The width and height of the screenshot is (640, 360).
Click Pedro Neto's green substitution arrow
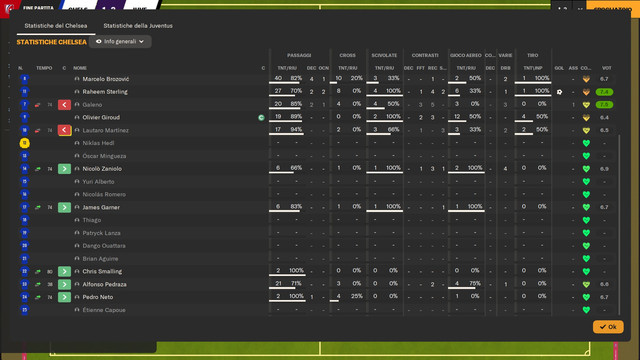click(64, 297)
